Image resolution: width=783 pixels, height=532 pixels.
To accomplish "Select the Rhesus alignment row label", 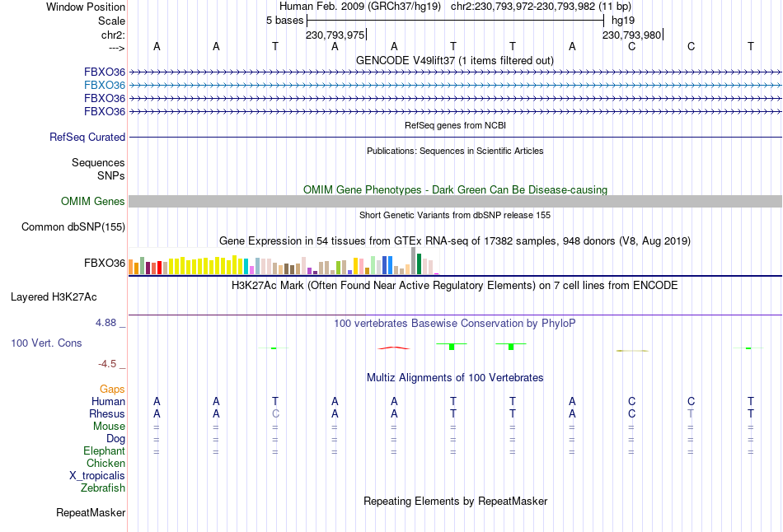I will (x=107, y=413).
